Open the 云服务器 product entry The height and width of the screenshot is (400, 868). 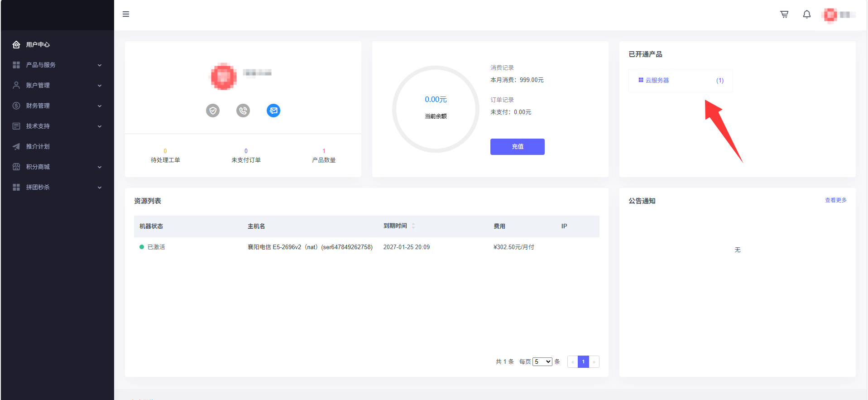tap(657, 80)
